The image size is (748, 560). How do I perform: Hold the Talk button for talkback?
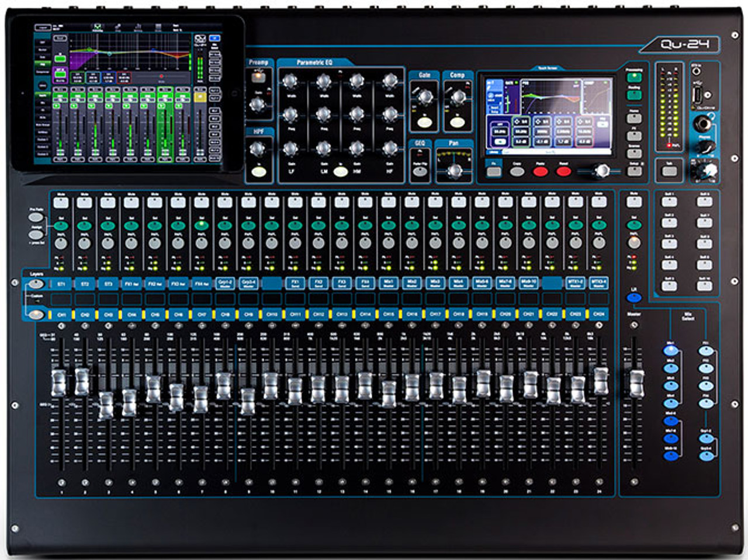pos(669,171)
